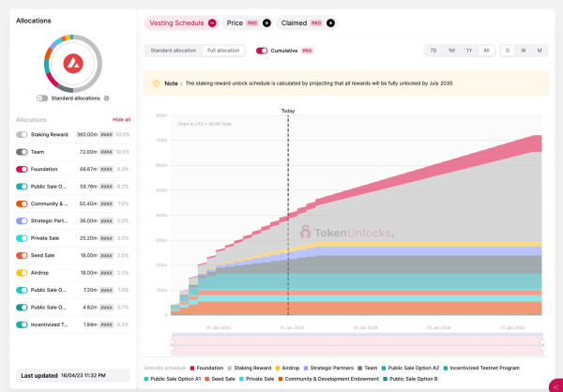
Task: Click info icon next to Standard allocations
Action: click(107, 98)
